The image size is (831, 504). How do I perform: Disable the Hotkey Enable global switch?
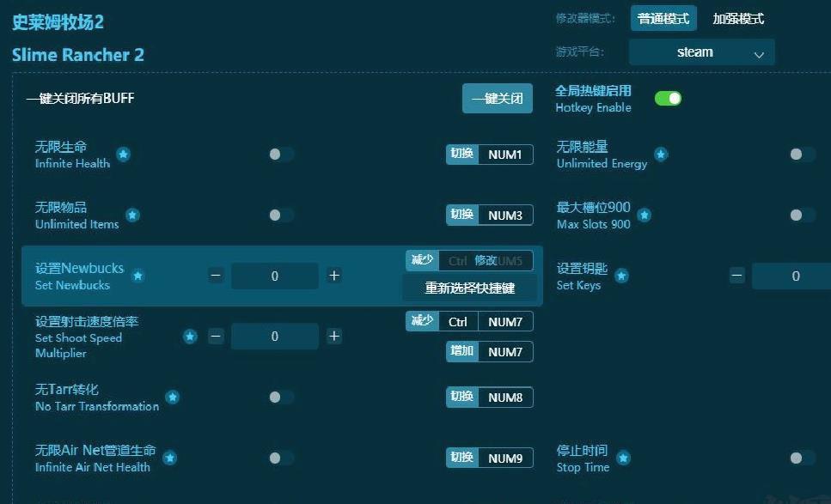pos(668,99)
